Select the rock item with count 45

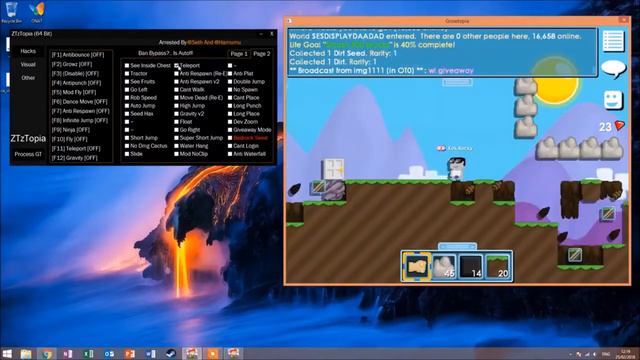point(444,266)
